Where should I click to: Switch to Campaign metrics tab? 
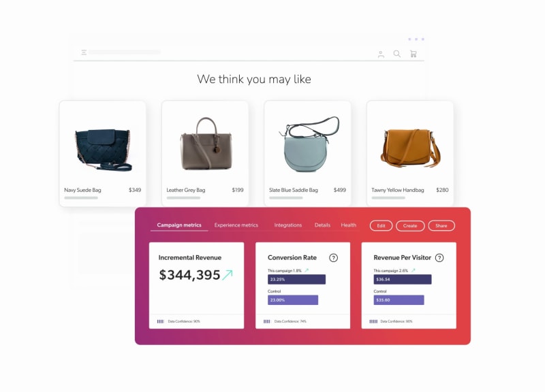tap(179, 225)
